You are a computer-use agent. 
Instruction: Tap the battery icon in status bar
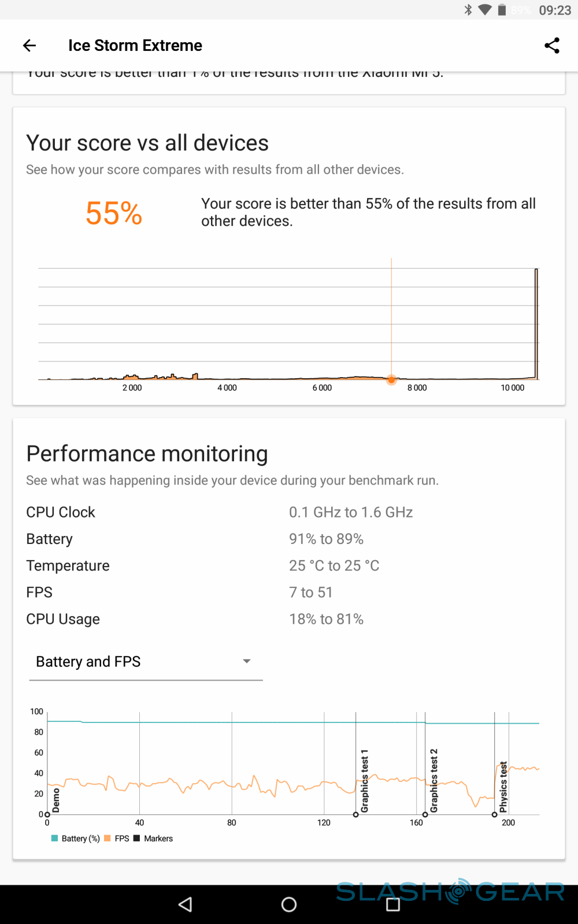502,10
